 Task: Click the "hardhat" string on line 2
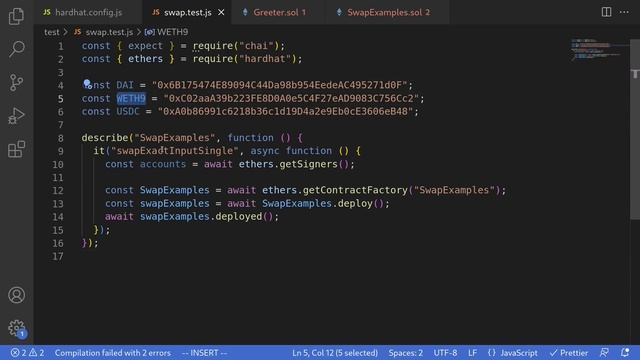point(265,59)
